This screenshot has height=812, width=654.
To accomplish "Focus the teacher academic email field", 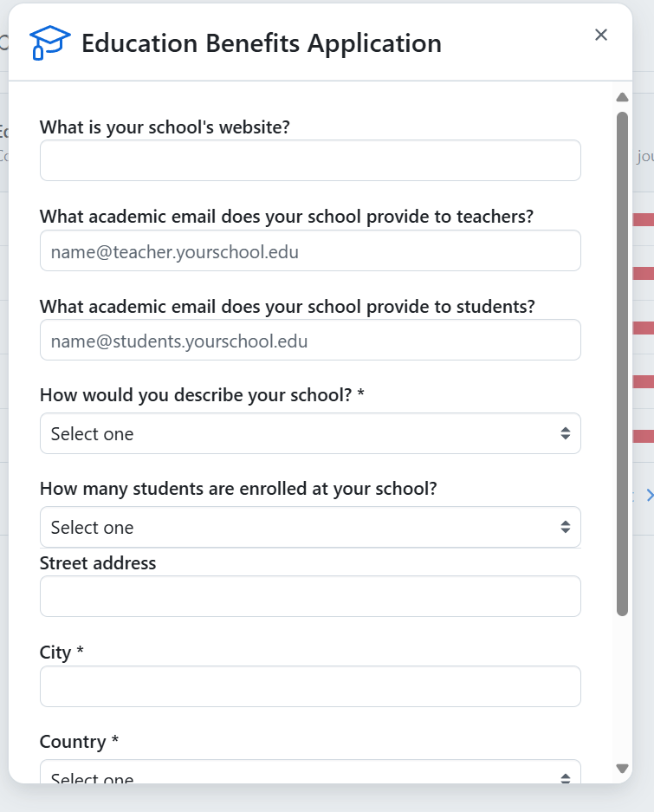I will 310,250.
